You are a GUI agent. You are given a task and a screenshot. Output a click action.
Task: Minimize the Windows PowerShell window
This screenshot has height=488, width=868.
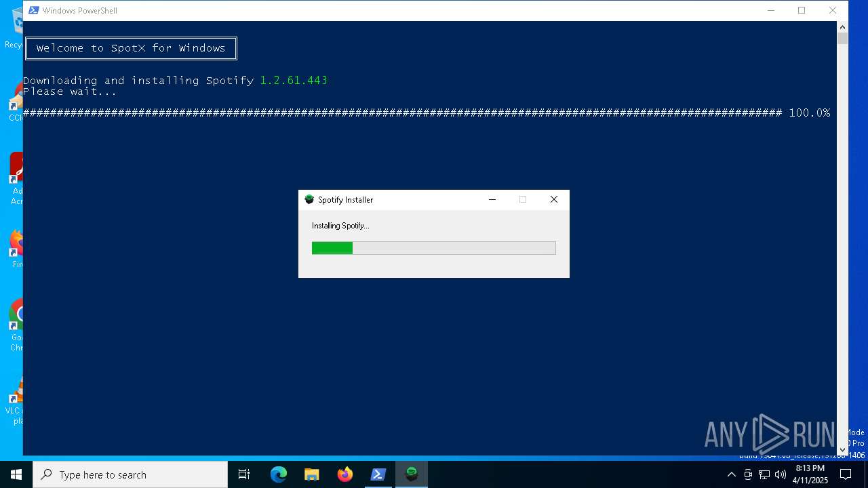point(771,10)
